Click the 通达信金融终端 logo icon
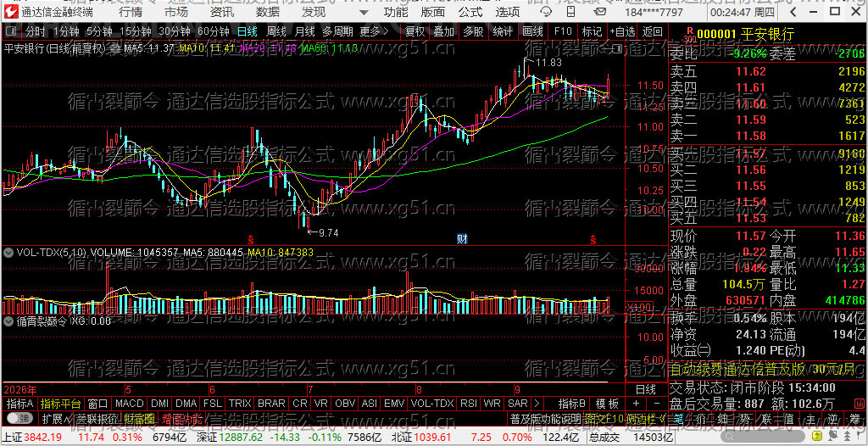Screen dimensions: 868x446 tap(12, 12)
